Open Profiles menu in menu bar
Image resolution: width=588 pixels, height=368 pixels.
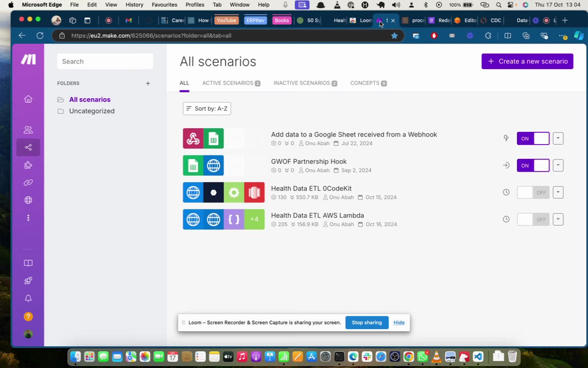pos(194,5)
